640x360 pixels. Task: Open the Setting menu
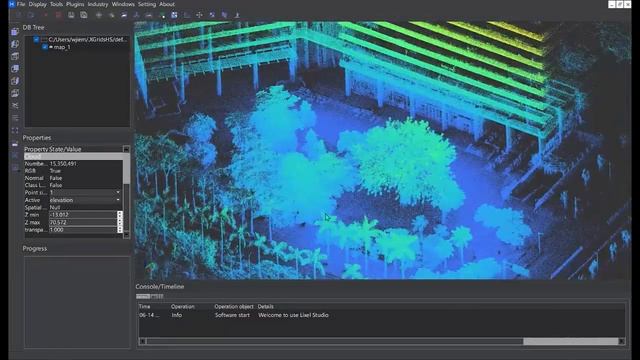147,4
